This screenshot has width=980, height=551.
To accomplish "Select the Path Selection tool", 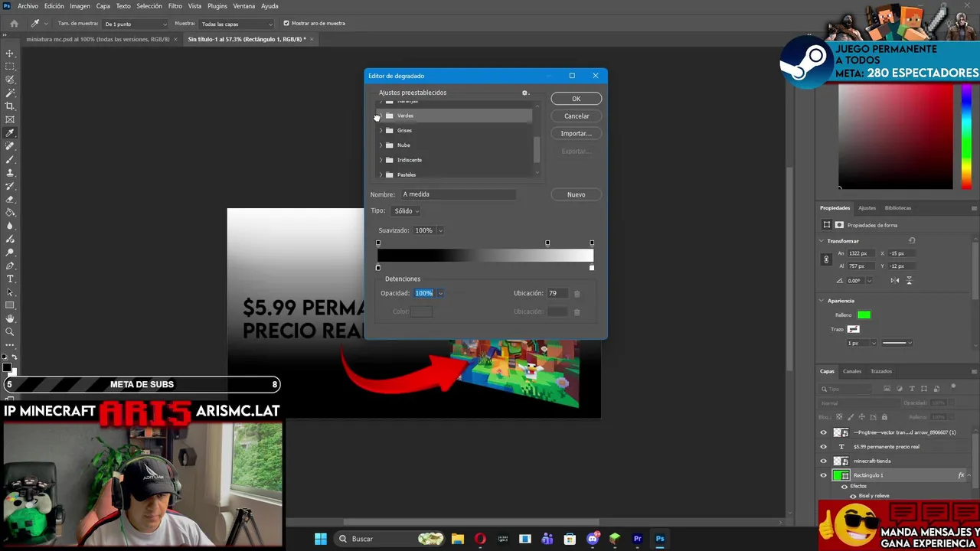I will 10,292.
